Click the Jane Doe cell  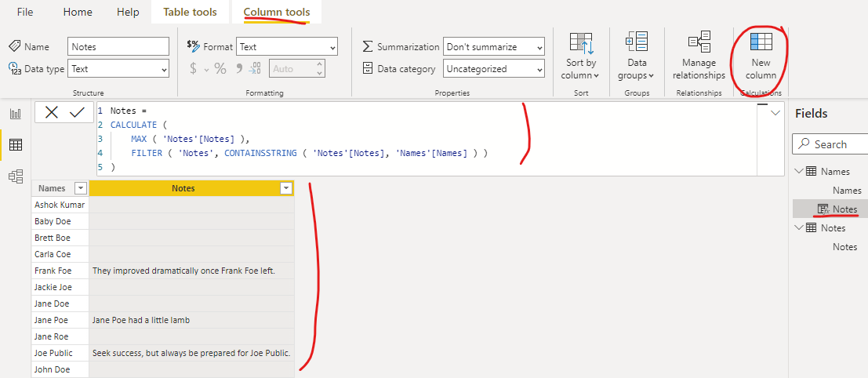60,303
